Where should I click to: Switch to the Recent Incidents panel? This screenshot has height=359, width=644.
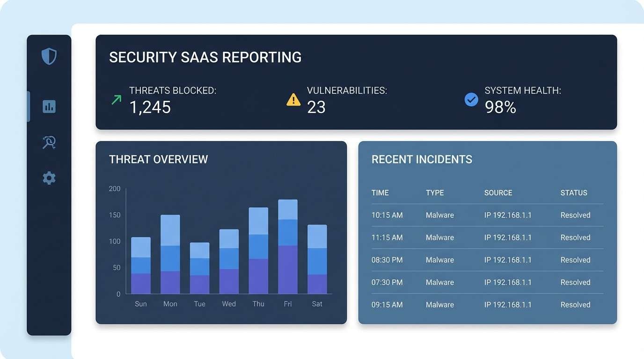tap(422, 159)
